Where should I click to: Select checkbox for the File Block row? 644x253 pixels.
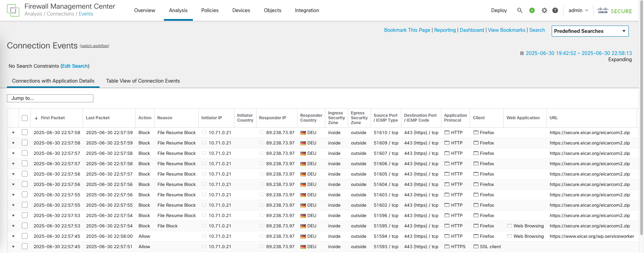tap(25, 226)
